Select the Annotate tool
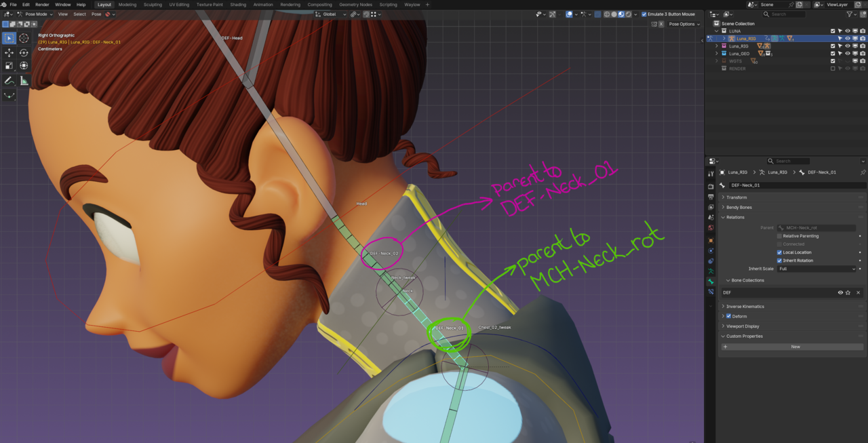The image size is (868, 443). [9, 79]
